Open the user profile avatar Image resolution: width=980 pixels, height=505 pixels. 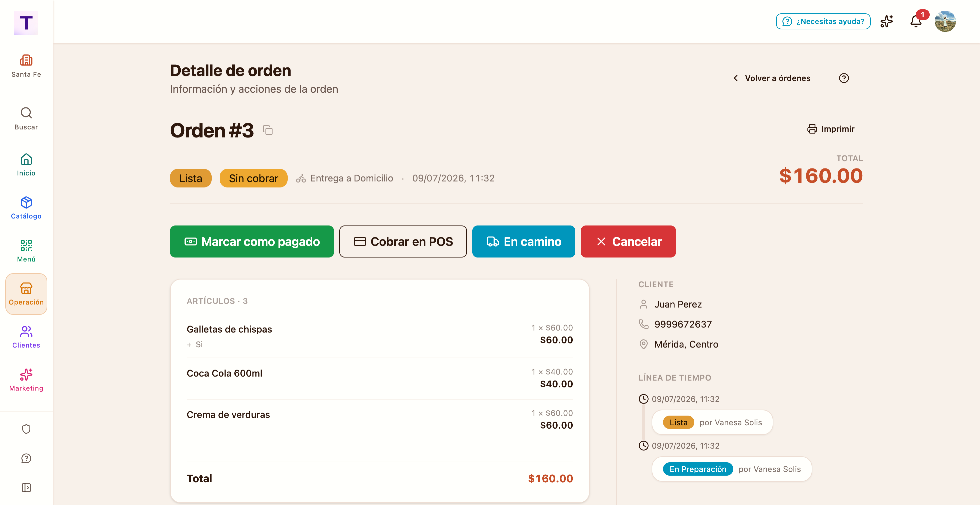click(945, 21)
